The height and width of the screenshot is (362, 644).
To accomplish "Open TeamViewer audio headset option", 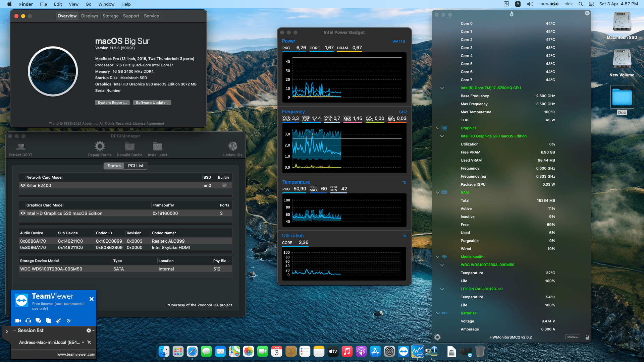I will pos(28,321).
